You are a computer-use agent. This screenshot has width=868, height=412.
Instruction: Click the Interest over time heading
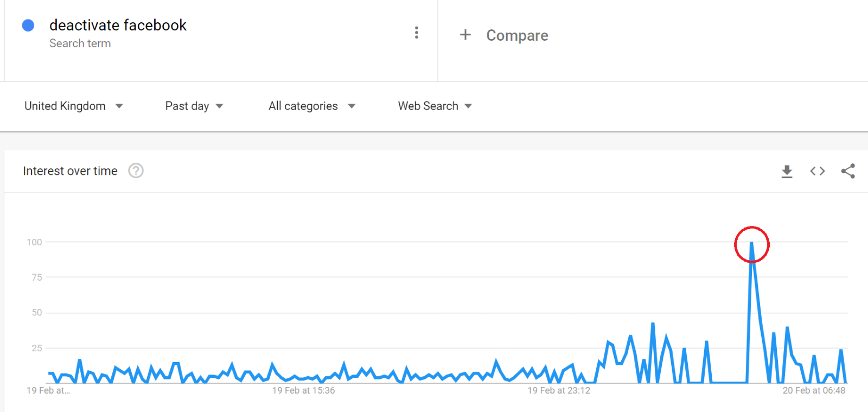70,171
